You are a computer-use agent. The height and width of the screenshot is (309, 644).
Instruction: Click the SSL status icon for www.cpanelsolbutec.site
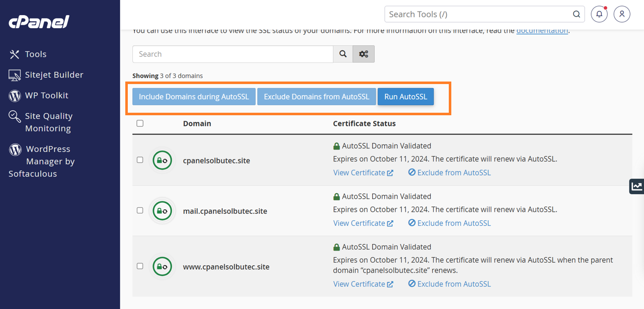click(x=163, y=267)
